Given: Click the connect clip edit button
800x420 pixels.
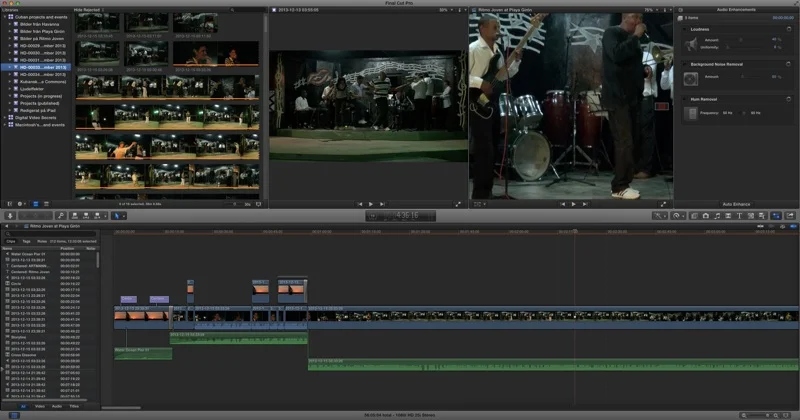Looking at the screenshot, I should (75, 216).
